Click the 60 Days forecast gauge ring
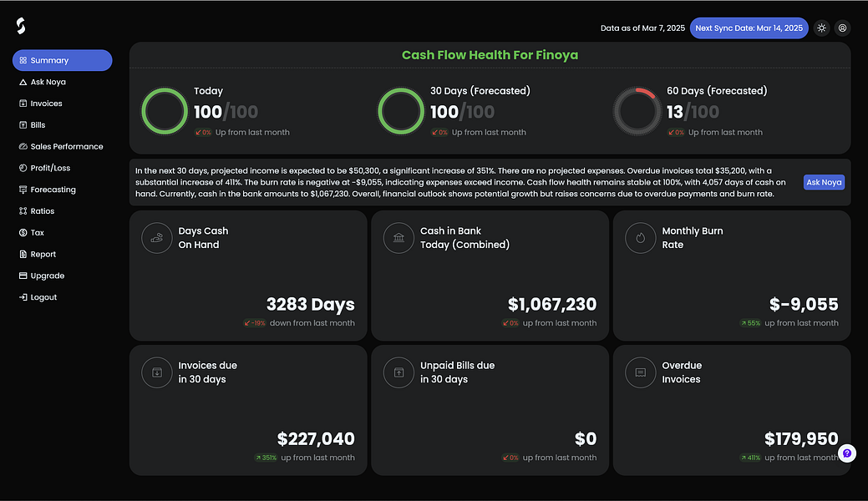 click(637, 109)
